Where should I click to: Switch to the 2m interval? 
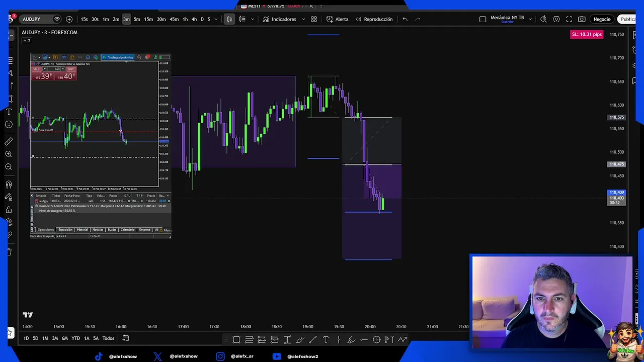click(x=116, y=19)
